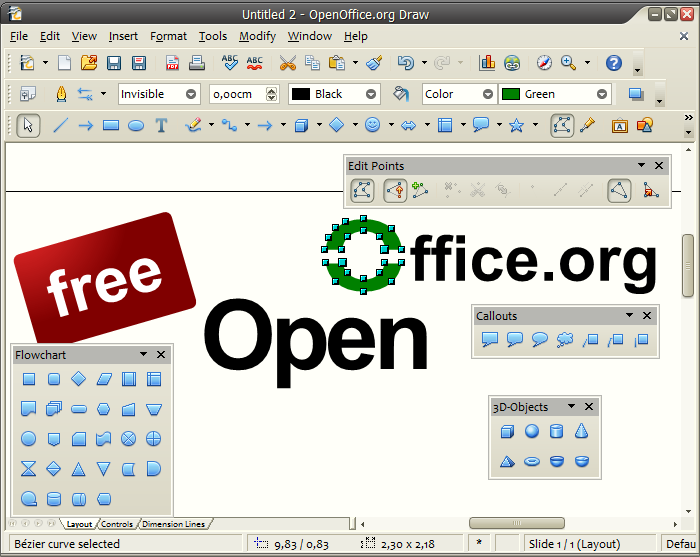The width and height of the screenshot is (700, 557).
Task: Open the Navigator compass icon
Action: 544,63
